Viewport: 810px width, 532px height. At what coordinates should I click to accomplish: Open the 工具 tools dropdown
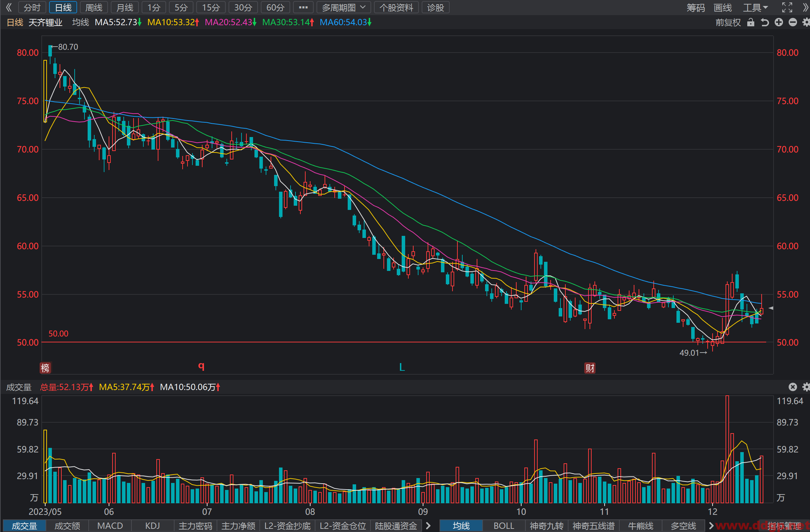point(755,7)
